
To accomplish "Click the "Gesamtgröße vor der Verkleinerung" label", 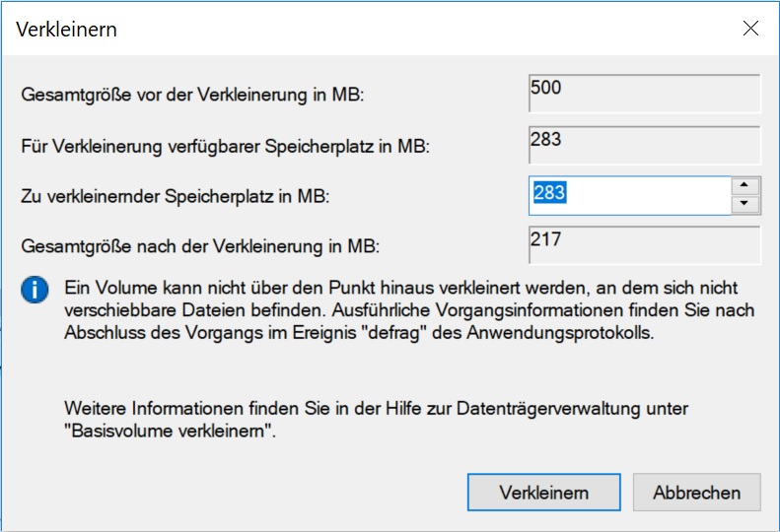I will pyautogui.click(x=193, y=96).
